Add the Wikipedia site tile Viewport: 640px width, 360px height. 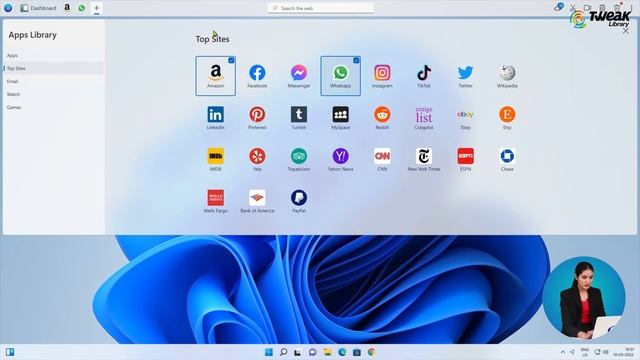pyautogui.click(x=507, y=76)
